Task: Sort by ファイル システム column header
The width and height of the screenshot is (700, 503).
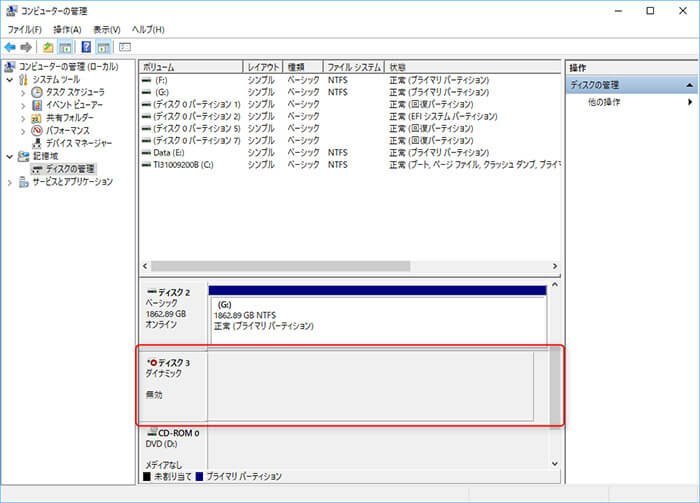Action: coord(354,67)
